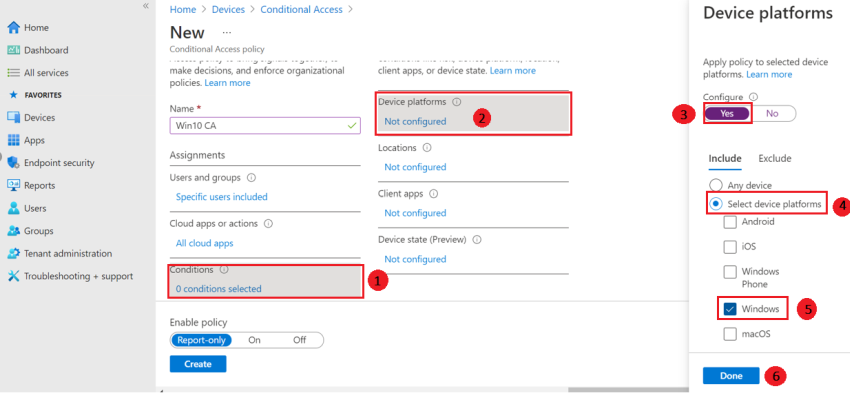Image resolution: width=850 pixels, height=393 pixels.
Task: Click the Devices monitor icon
Action: pyautogui.click(x=14, y=118)
